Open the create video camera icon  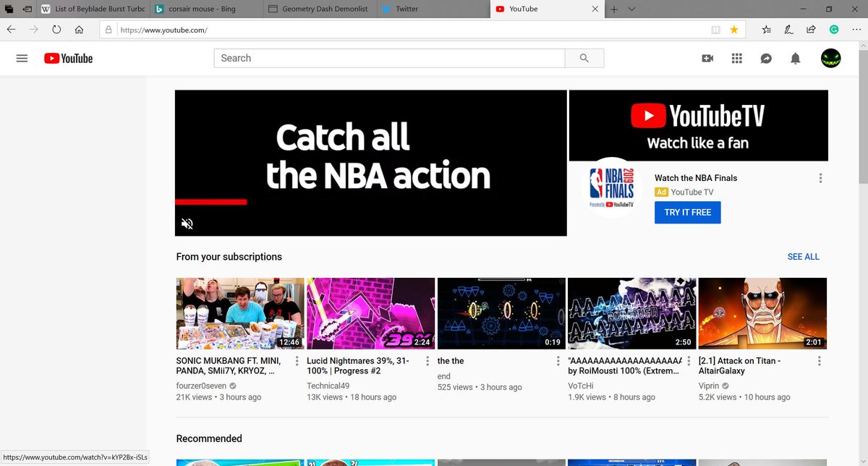click(707, 59)
